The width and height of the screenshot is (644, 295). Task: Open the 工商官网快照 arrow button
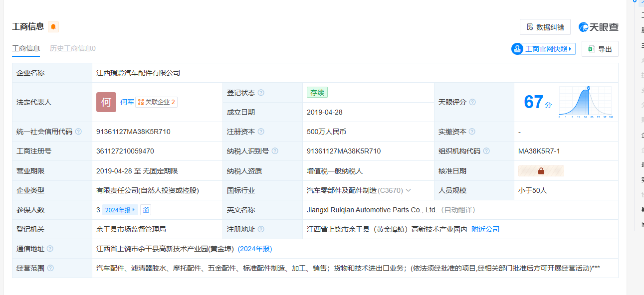[x=543, y=49]
